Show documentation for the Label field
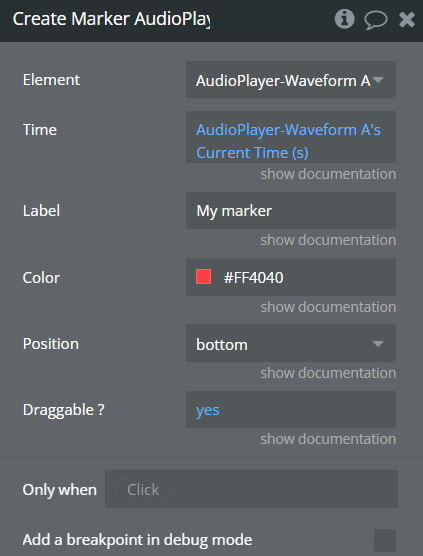 (x=328, y=240)
